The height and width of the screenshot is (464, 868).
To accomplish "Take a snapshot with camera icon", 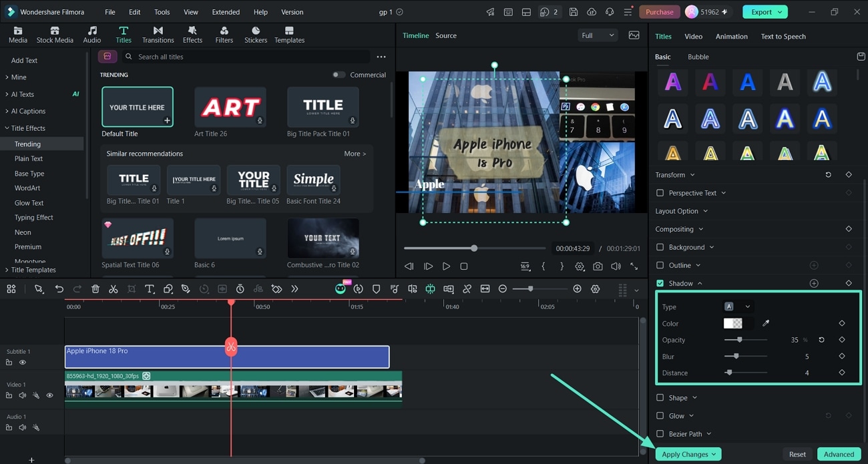I will [x=598, y=266].
